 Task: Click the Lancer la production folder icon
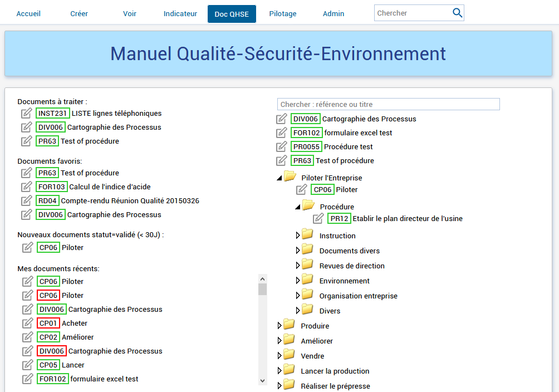[289, 369]
